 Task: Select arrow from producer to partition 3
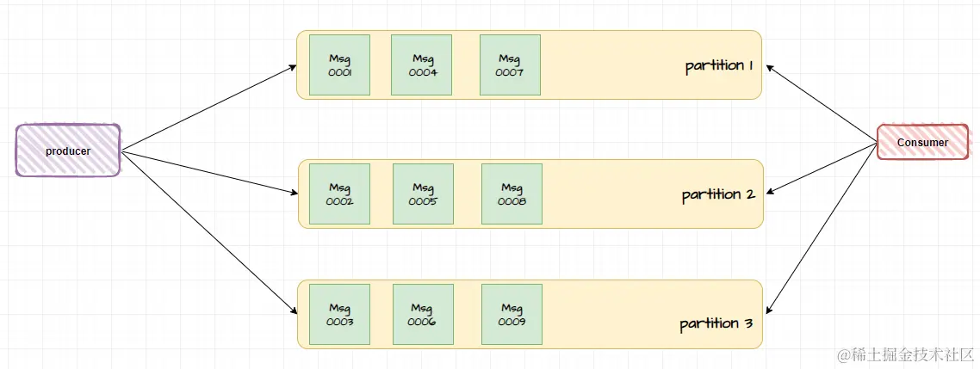[208, 231]
